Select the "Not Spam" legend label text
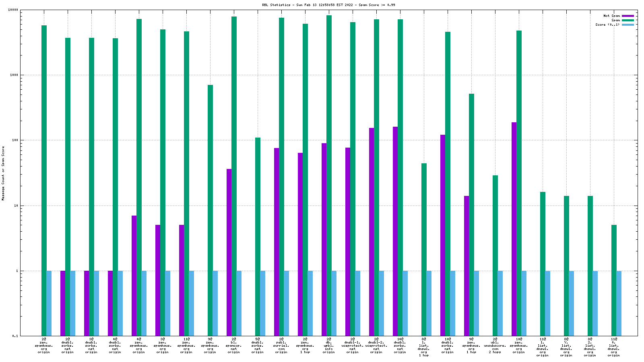Image resolution: width=644 pixels, height=362 pixels. [x=611, y=16]
